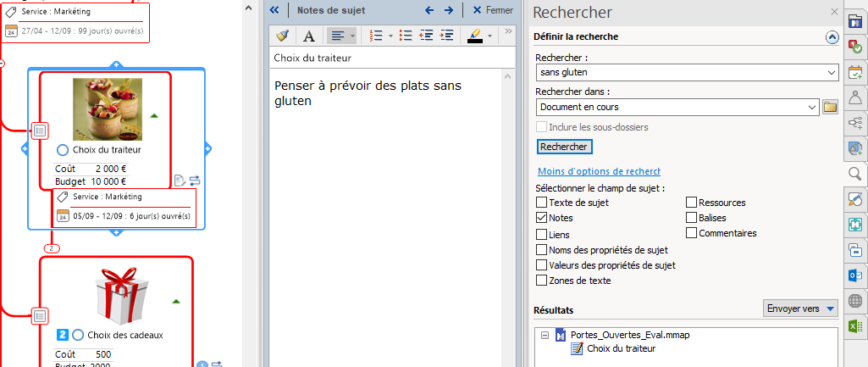The height and width of the screenshot is (367, 868).
Task: Expand the Envoyer vers dropdown
Action: [x=831, y=309]
